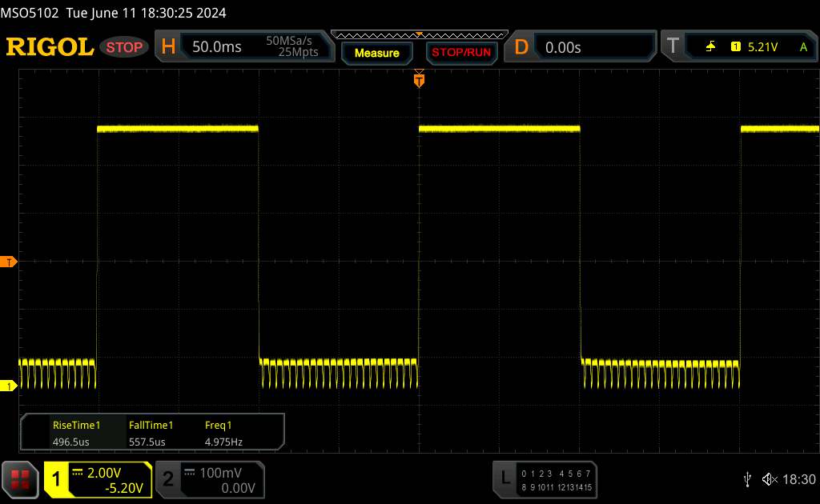The image size is (820, 504).
Task: Open the 5.21V trigger level setting
Action: (x=761, y=47)
